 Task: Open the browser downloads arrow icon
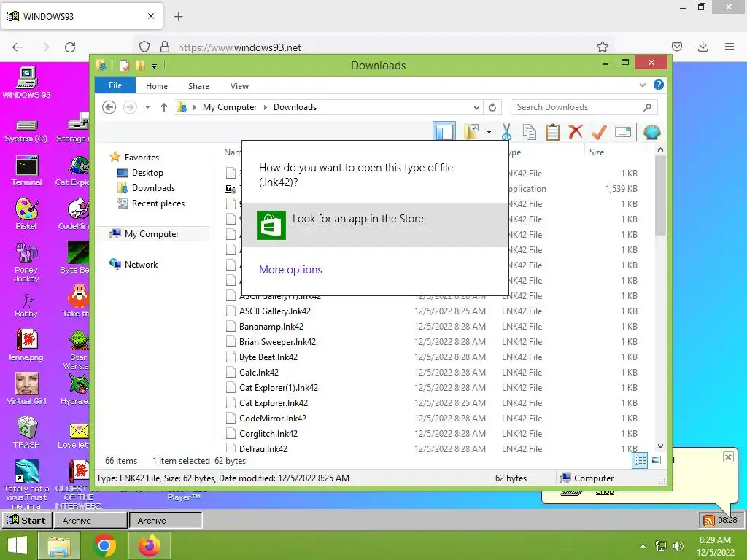pos(703,47)
